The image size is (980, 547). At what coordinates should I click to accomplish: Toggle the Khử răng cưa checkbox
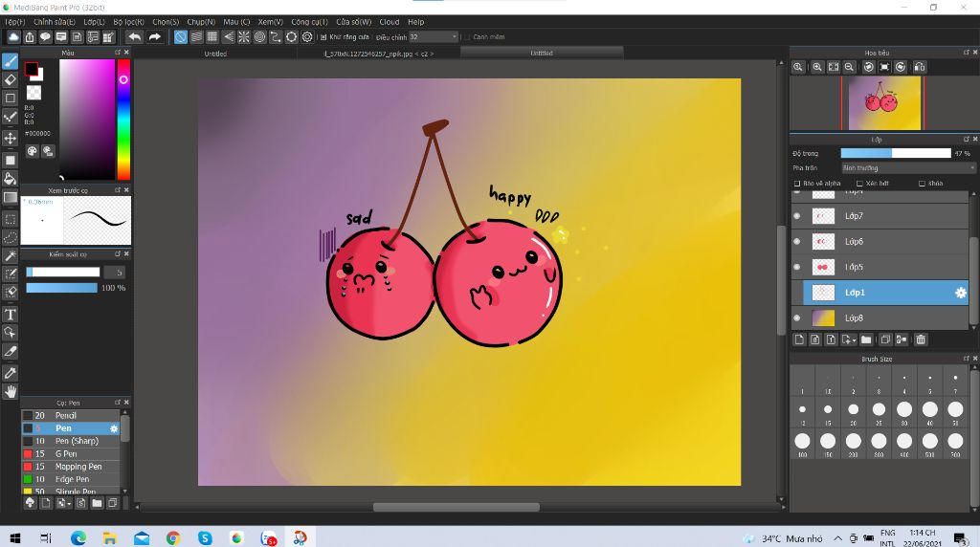(323, 37)
